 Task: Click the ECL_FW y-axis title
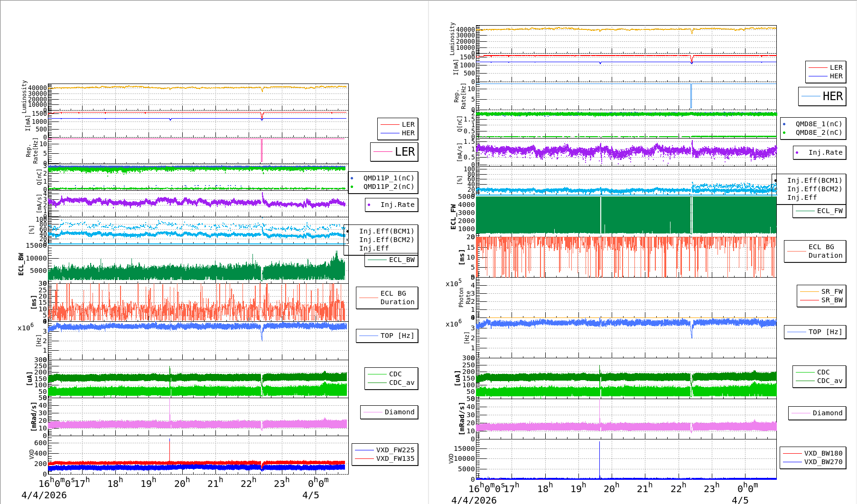[453, 216]
